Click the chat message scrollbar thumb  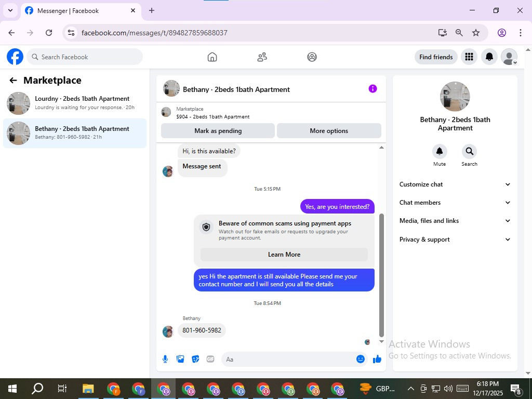(x=381, y=275)
